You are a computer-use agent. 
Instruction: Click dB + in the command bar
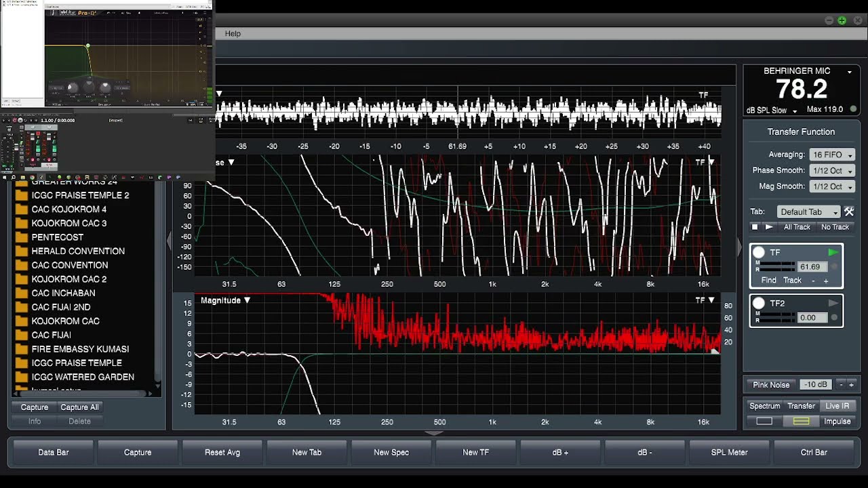(x=560, y=452)
